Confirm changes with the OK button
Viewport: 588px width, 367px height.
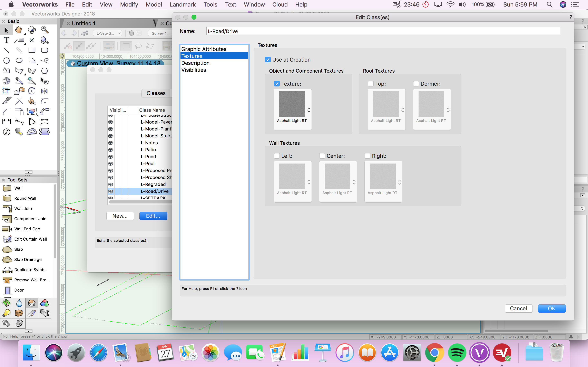point(551,308)
